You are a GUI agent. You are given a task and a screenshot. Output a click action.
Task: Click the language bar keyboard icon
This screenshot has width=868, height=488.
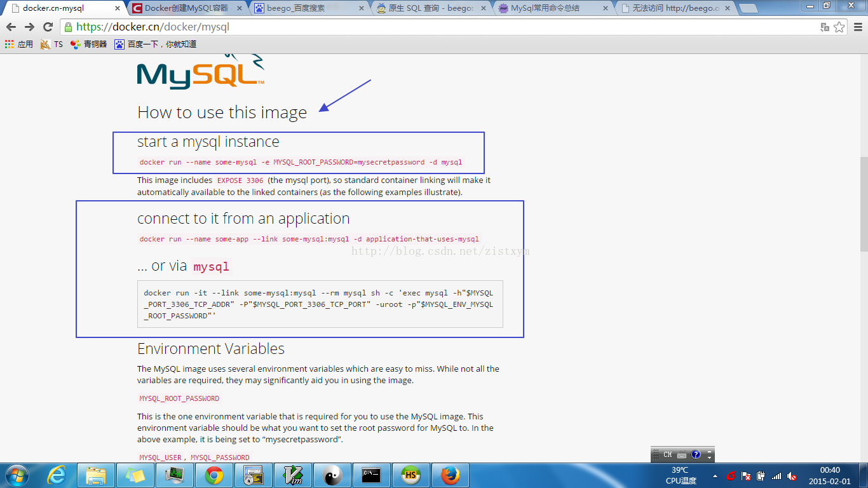[x=682, y=455]
